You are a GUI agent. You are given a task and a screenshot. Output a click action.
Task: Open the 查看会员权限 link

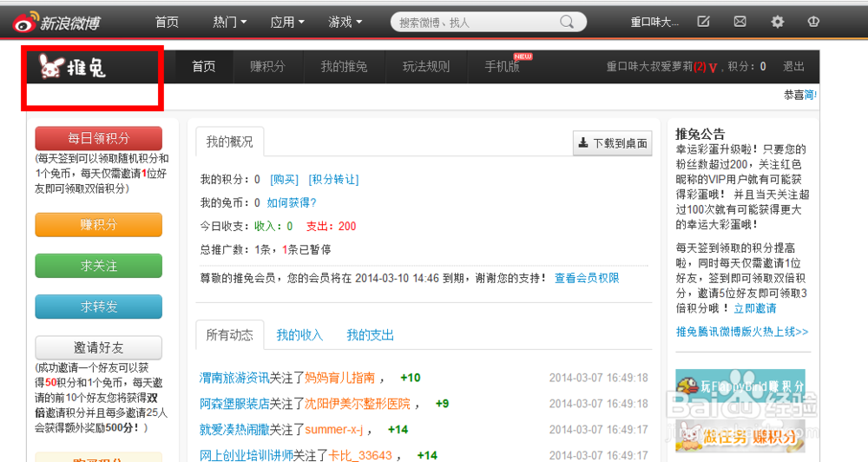pyautogui.click(x=587, y=278)
